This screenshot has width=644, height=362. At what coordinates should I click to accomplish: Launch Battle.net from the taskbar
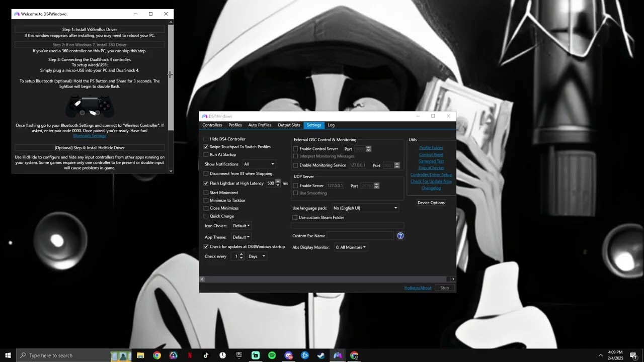click(x=305, y=355)
